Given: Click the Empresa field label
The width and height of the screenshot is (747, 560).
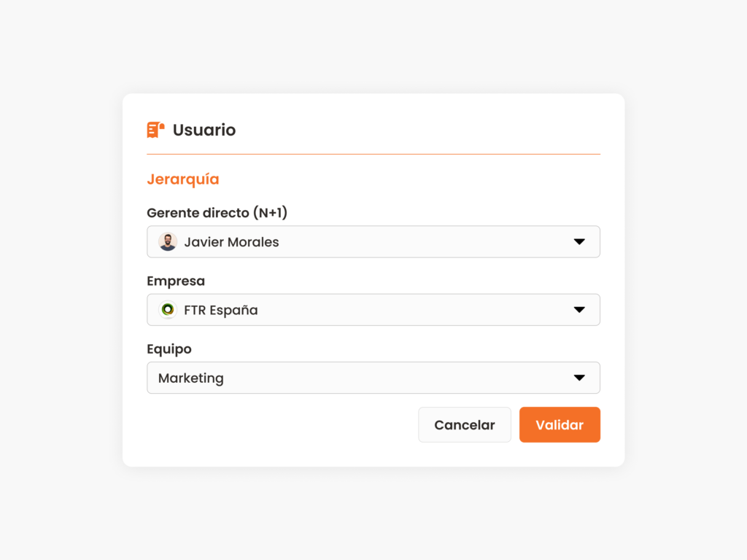Looking at the screenshot, I should [x=176, y=281].
